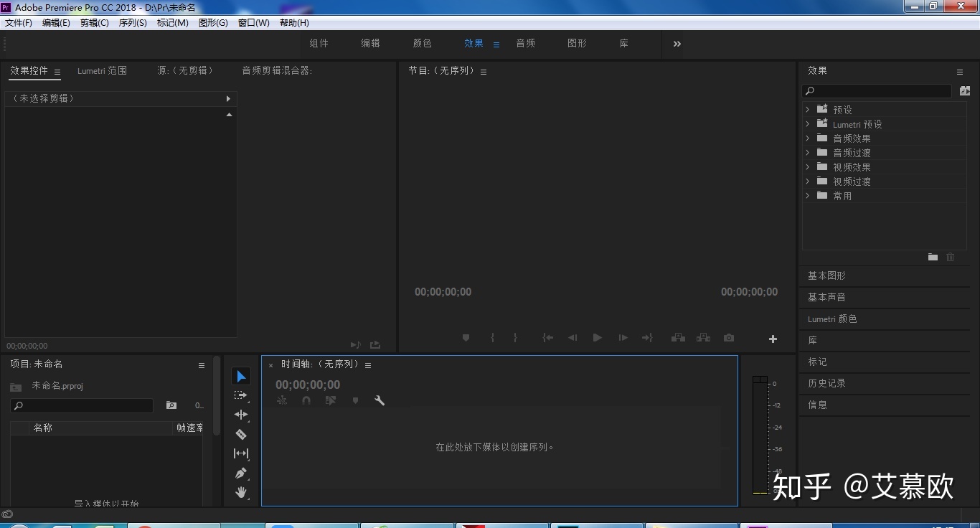
Task: Expand the 视频效果 folder
Action: tap(807, 167)
